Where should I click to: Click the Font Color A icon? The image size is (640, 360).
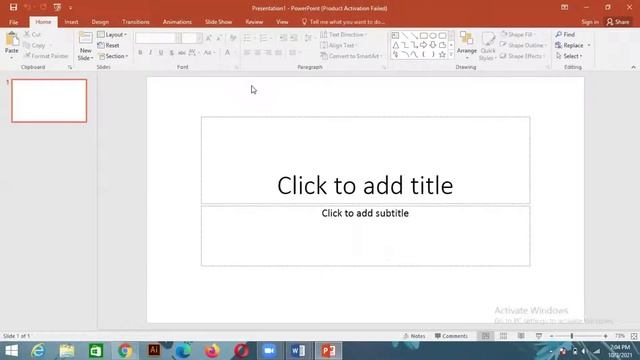tap(228, 53)
